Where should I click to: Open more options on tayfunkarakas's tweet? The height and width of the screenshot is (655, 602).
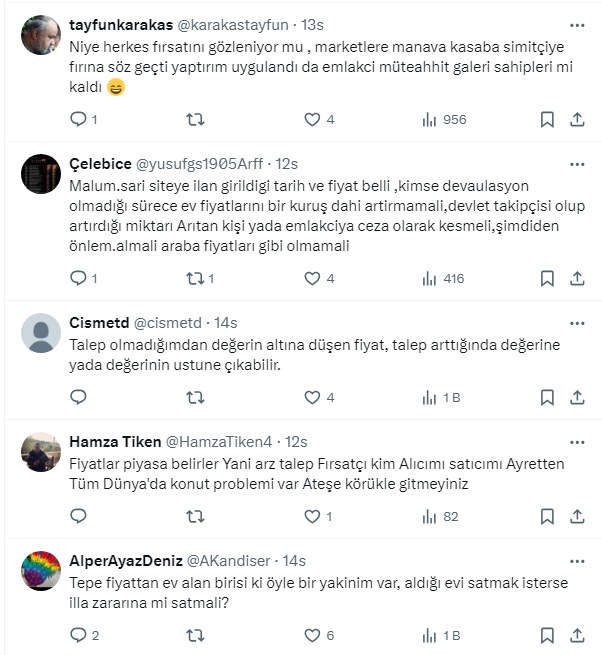[577, 24]
